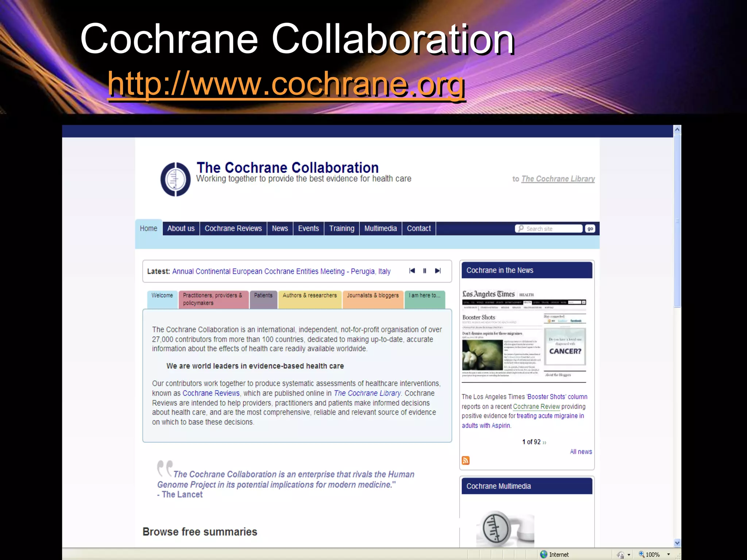Select the Welcome tab
The height and width of the screenshot is (560, 747).
point(162,299)
